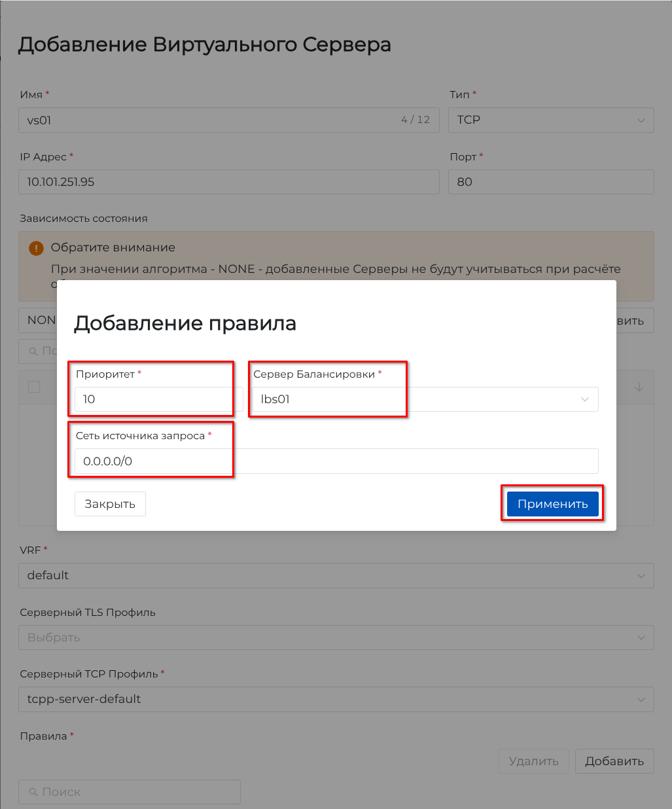Click the Удалить button

(x=533, y=761)
